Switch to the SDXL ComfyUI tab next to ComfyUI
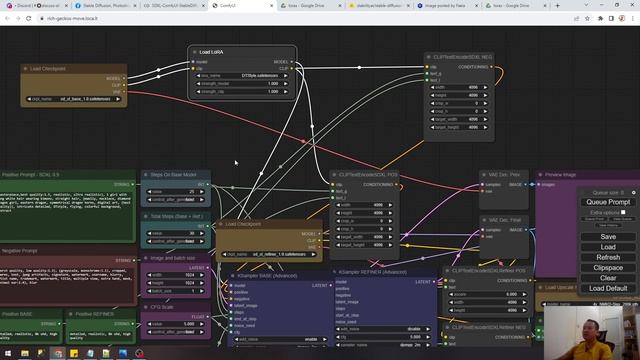Screen dimensions: 640x360 point(173,6)
